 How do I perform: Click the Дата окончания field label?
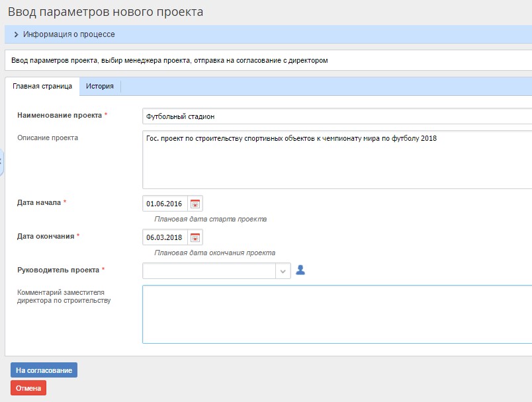point(46,236)
